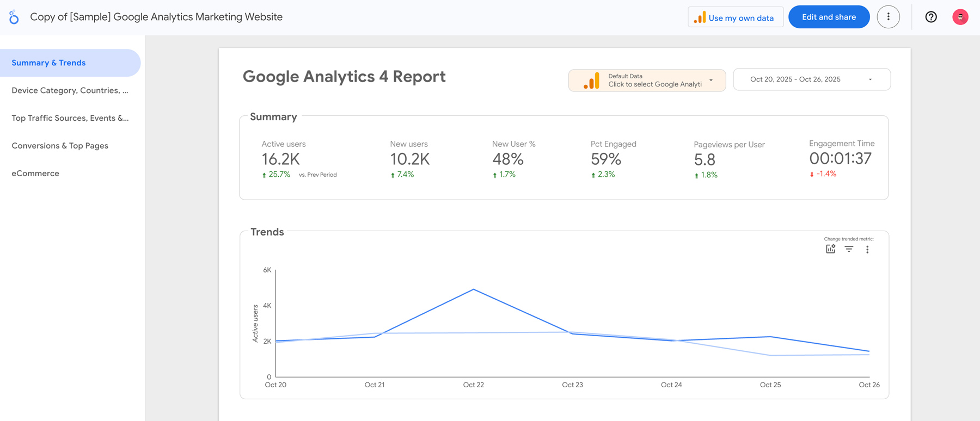
Task: Open the help question mark icon
Action: pyautogui.click(x=931, y=17)
